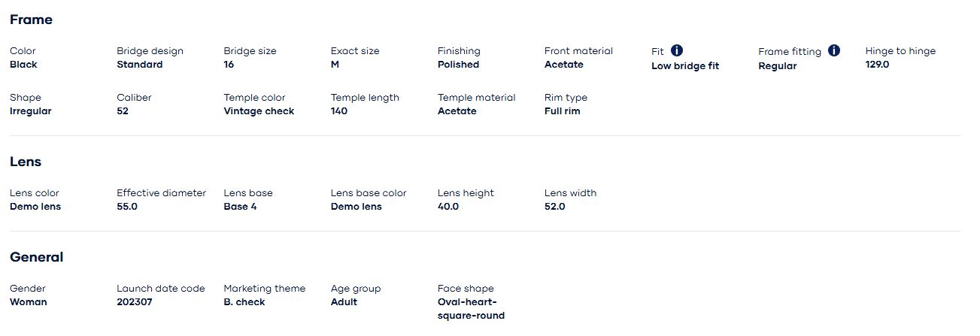The width and height of the screenshot is (980, 336).
Task: Click the Woman gender value
Action: pyautogui.click(x=28, y=302)
